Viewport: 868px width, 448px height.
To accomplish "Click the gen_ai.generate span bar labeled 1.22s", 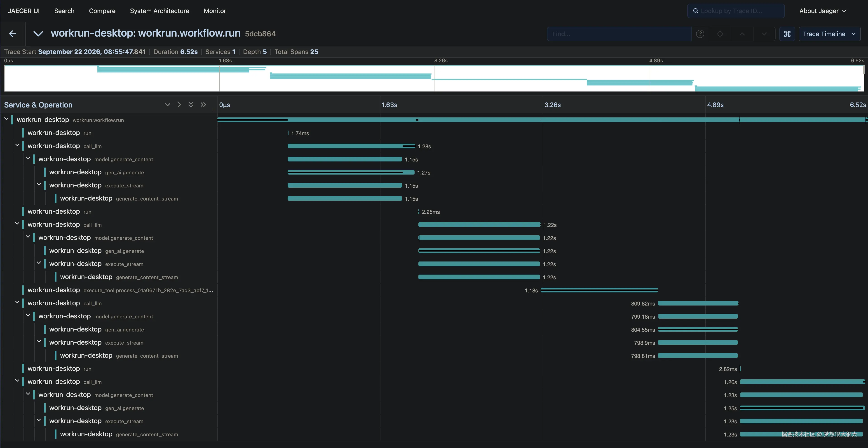I will tap(479, 251).
